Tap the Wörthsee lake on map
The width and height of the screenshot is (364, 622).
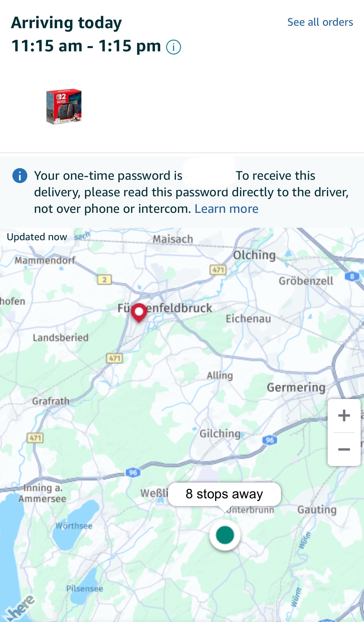(x=74, y=526)
